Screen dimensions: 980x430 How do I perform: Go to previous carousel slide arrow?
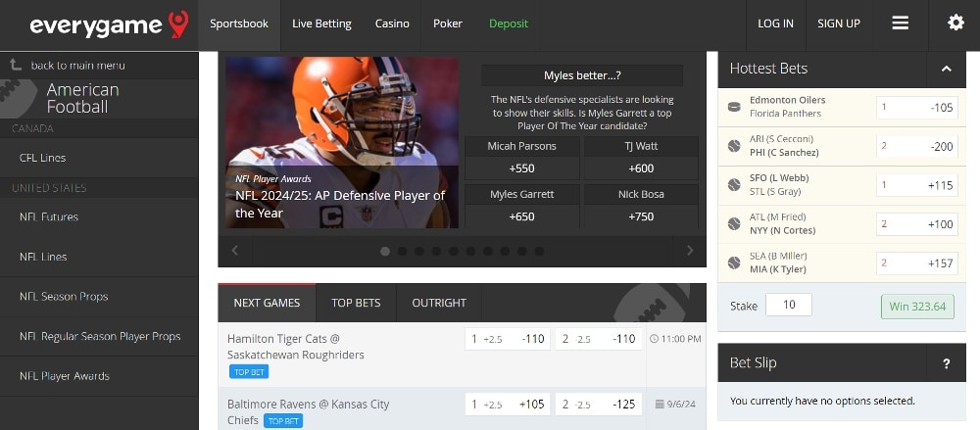coord(235,251)
